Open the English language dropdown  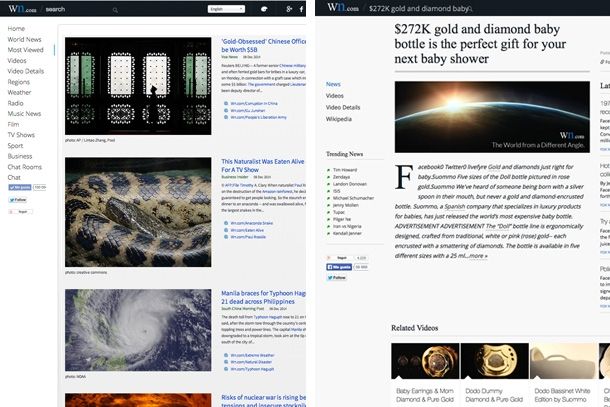click(x=227, y=9)
